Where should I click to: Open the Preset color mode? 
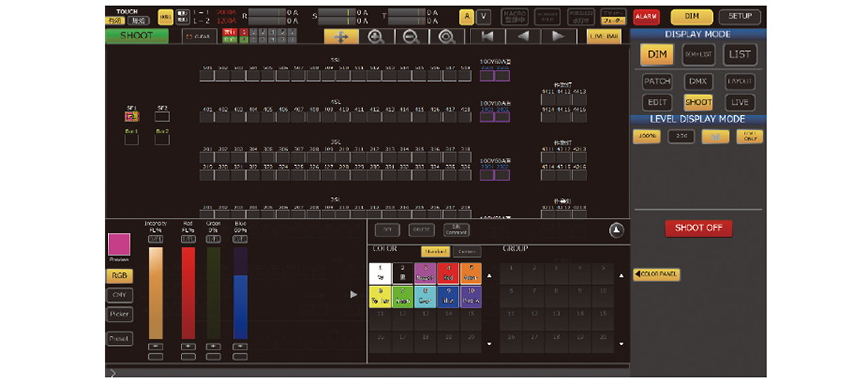click(x=119, y=339)
